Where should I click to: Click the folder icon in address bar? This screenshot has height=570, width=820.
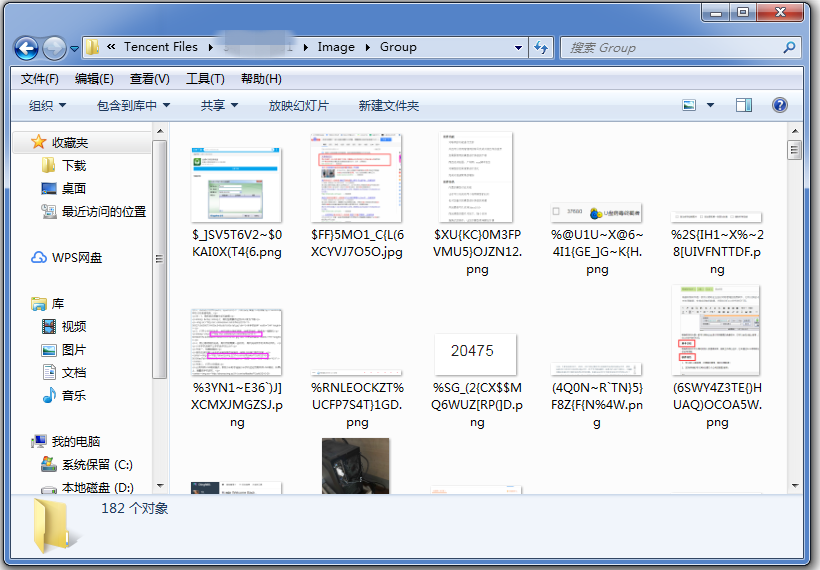[92, 47]
